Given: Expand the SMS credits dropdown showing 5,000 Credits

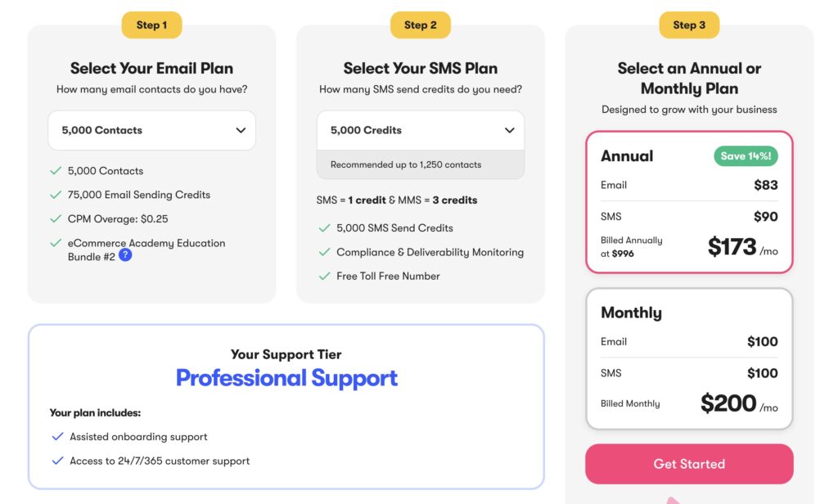Looking at the screenshot, I should pos(420,129).
